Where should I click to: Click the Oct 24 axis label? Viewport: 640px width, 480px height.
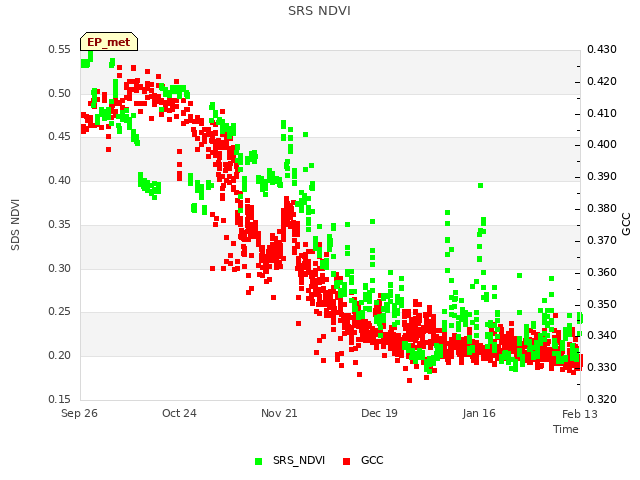pos(179,413)
